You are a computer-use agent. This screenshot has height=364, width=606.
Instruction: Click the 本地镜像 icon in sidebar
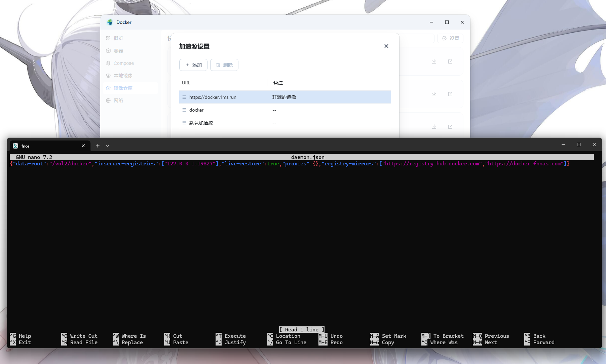click(108, 76)
